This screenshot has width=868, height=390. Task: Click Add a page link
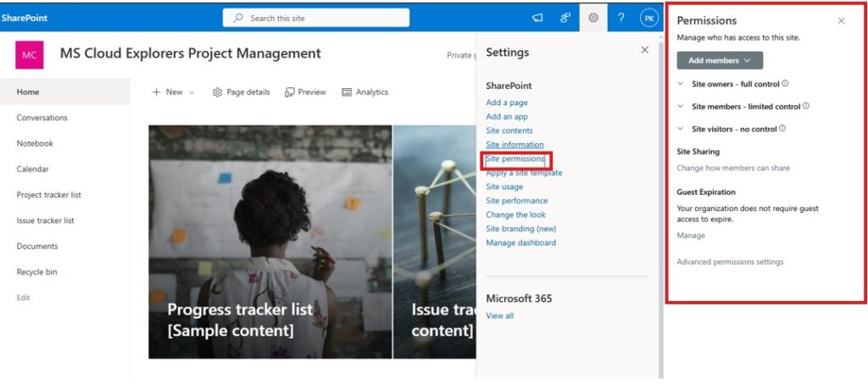click(x=507, y=103)
